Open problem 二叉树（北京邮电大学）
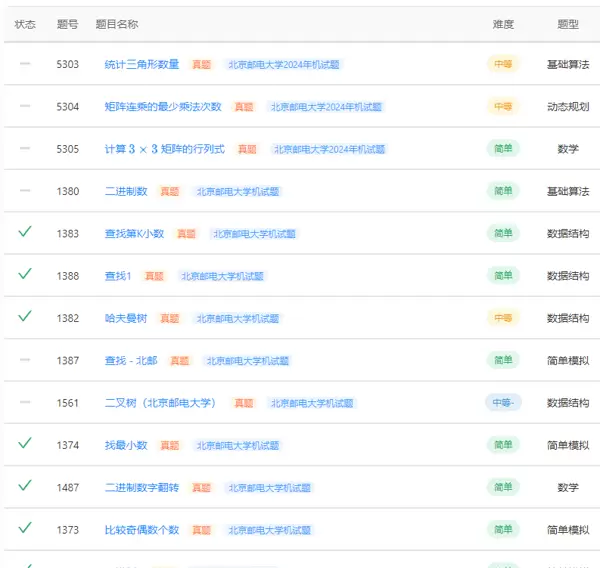The width and height of the screenshot is (600, 568). point(162,403)
